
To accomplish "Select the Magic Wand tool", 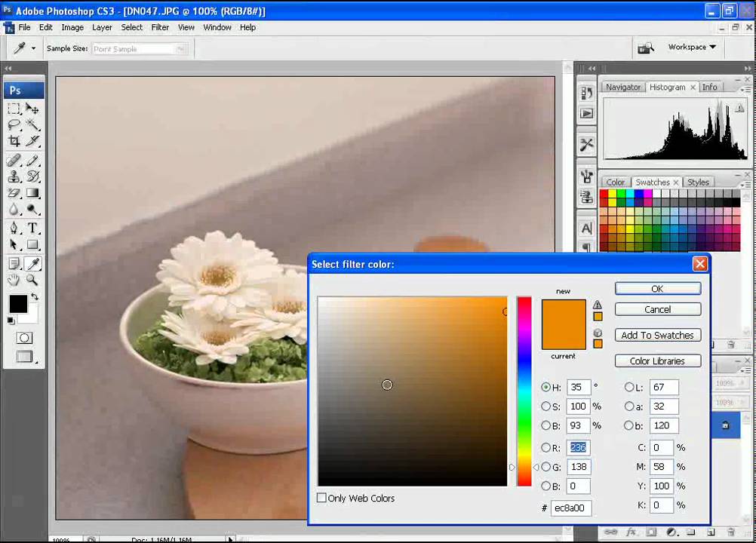I will click(x=32, y=124).
